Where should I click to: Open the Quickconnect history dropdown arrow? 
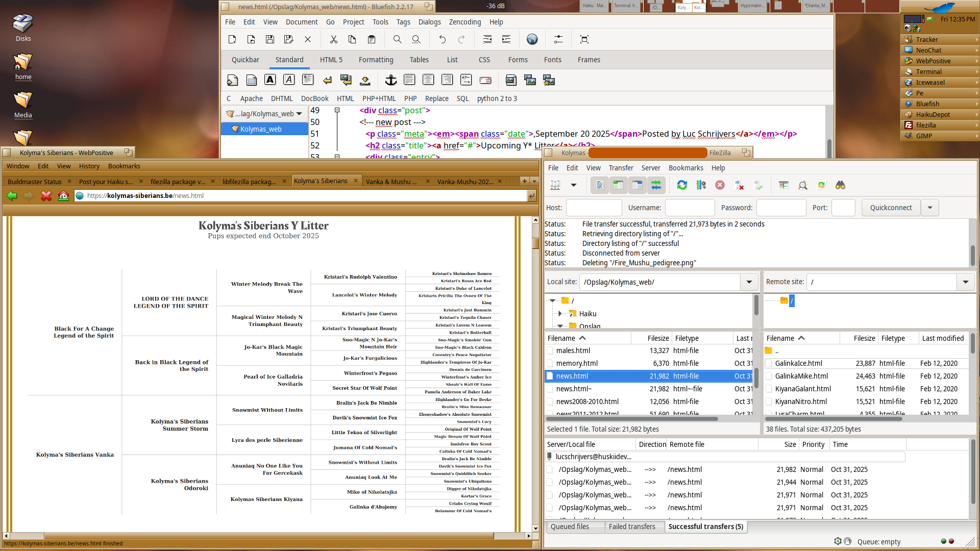tap(930, 208)
